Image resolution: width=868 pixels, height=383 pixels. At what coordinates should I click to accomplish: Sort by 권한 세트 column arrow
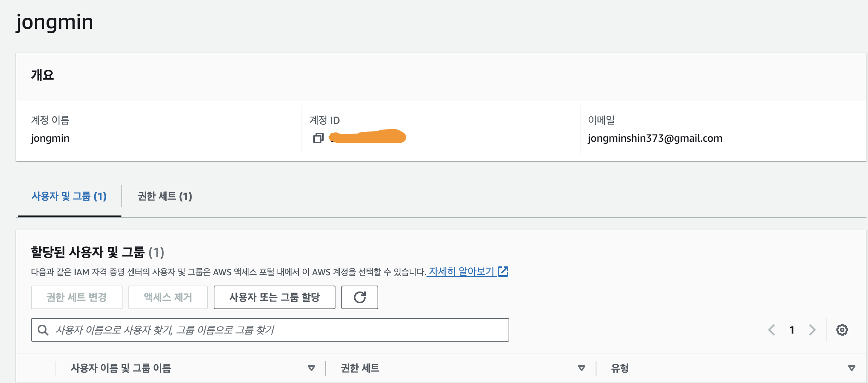pyautogui.click(x=582, y=368)
